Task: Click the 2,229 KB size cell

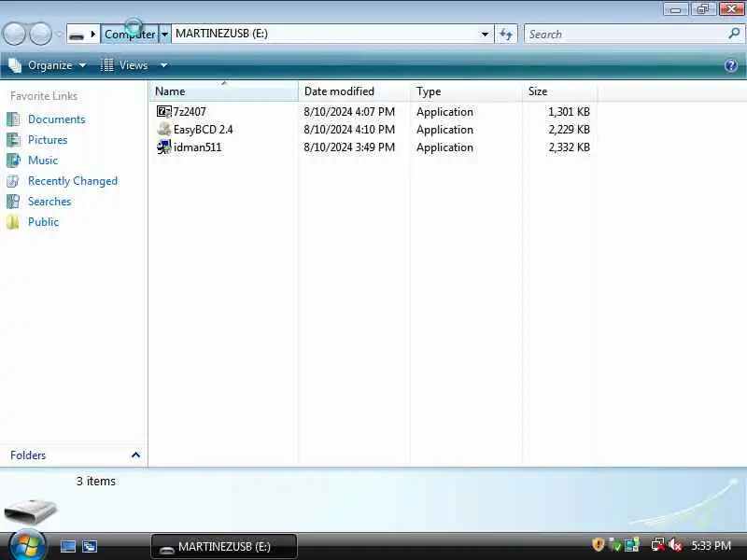Action: point(569,130)
